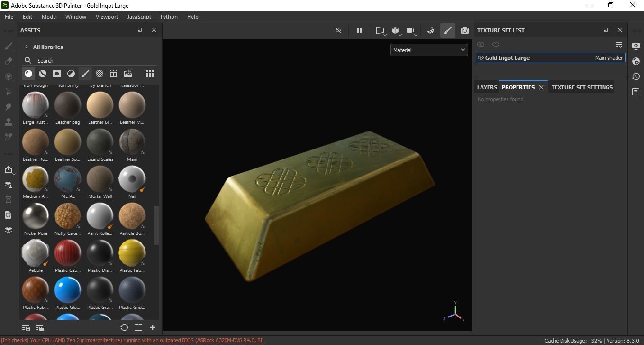Open the Edit menu
The image size is (644, 345).
(27, 17)
